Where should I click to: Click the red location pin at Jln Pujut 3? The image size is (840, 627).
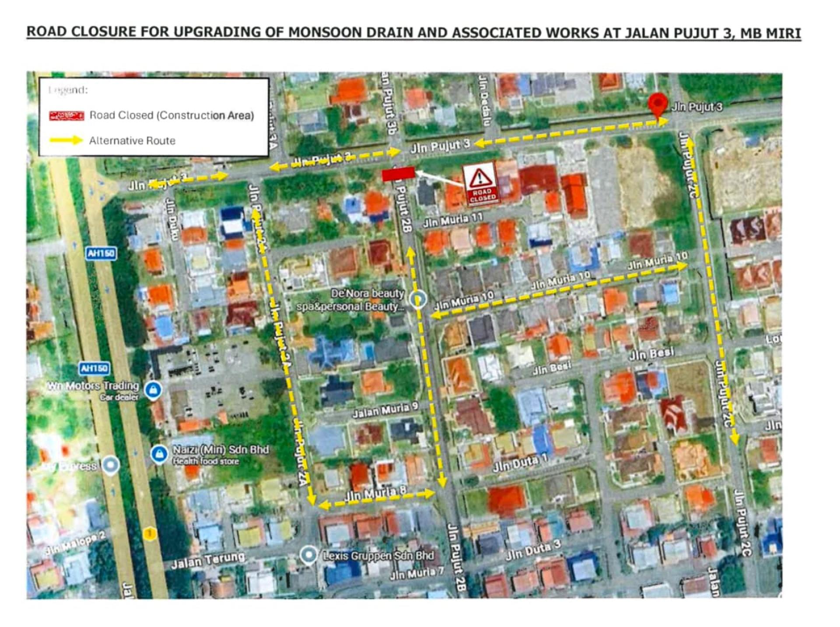click(658, 105)
